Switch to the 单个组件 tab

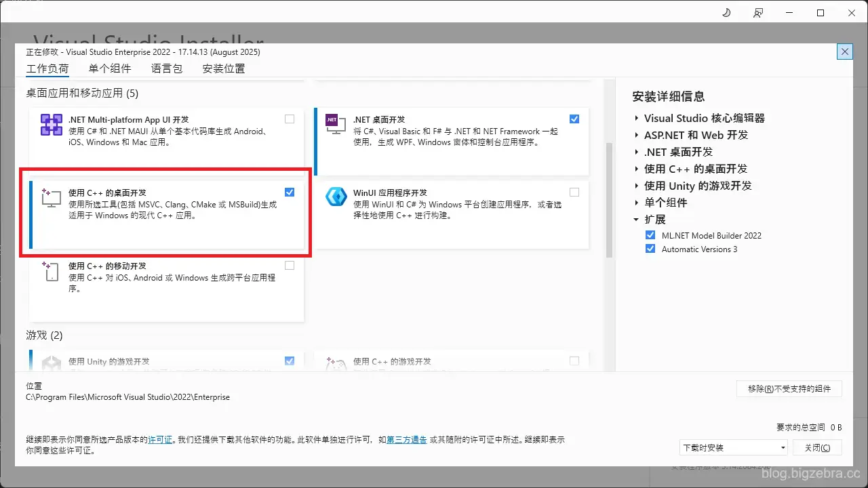(x=110, y=68)
